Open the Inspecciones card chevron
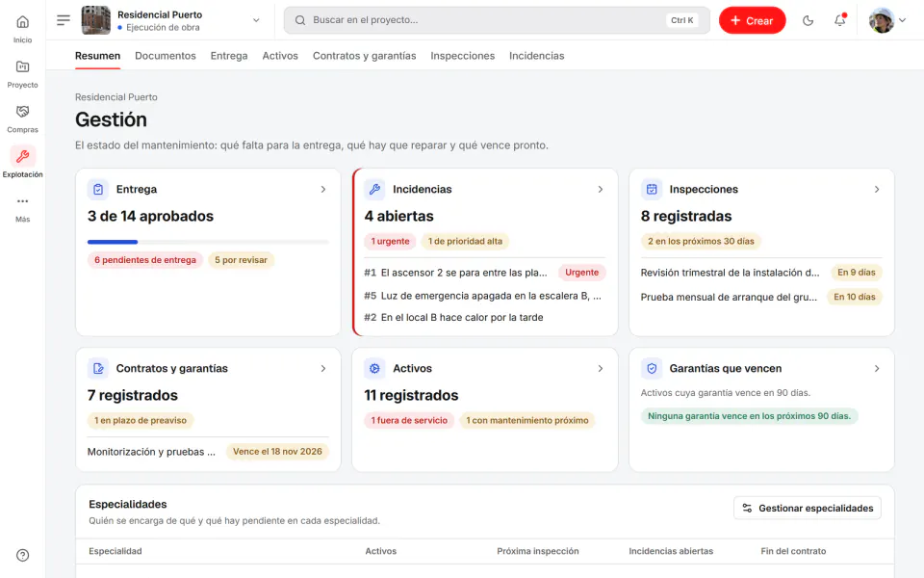924x578 pixels. tap(876, 190)
